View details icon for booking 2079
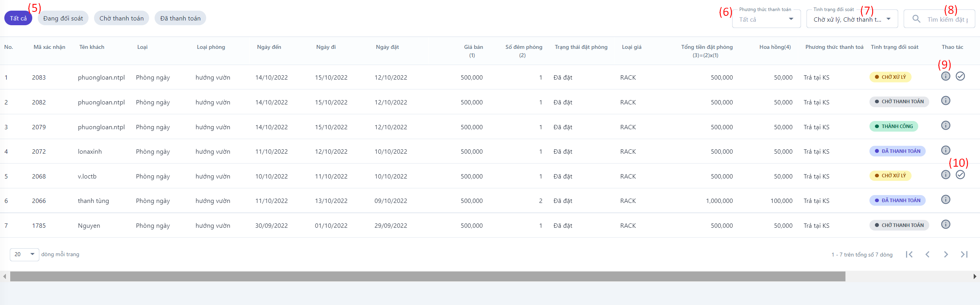 [945, 126]
